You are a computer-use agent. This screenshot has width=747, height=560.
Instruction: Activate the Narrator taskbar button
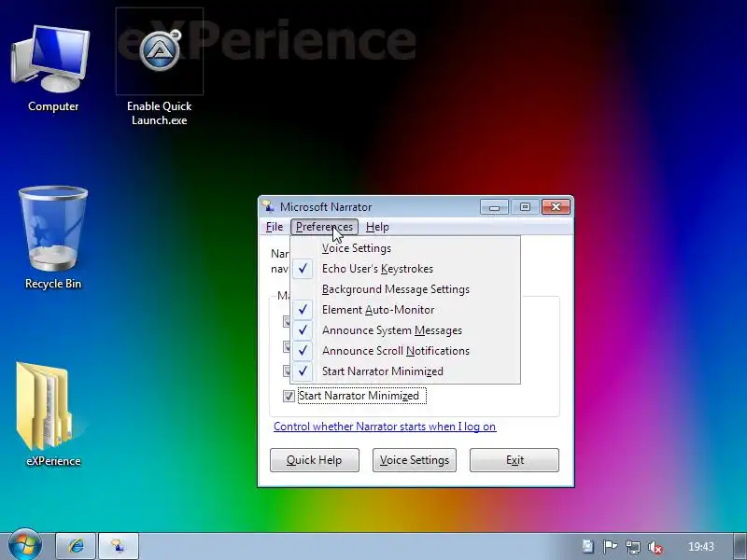point(119,546)
